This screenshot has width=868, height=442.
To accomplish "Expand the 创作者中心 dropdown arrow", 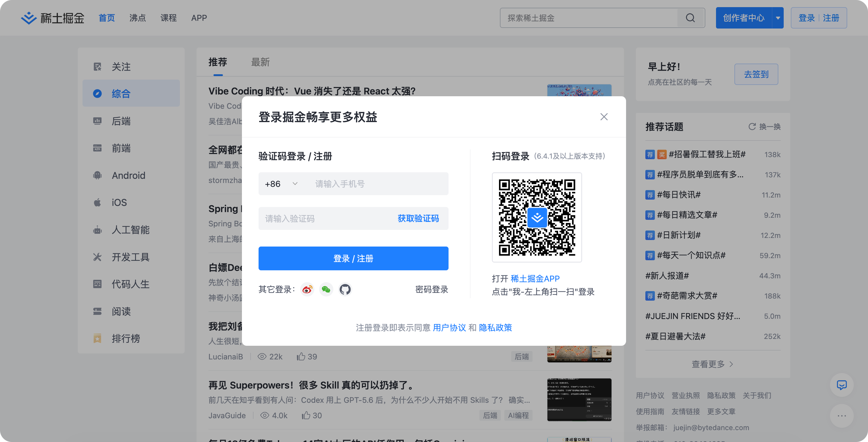I will tap(778, 18).
